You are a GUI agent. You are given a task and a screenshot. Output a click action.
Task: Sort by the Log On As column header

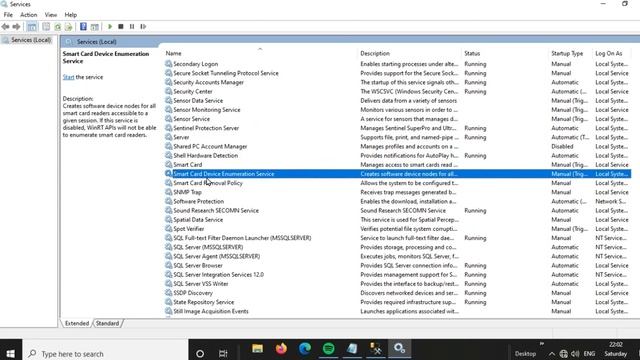point(609,53)
